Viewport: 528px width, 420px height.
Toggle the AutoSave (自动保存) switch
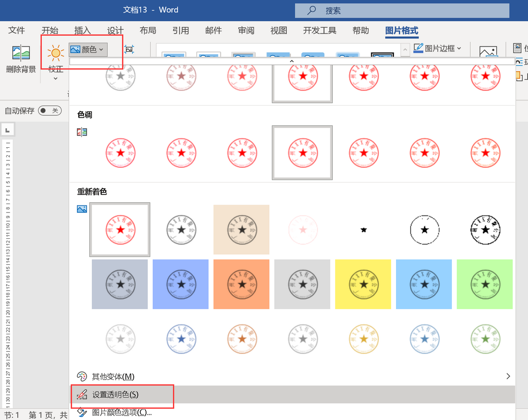coord(49,110)
